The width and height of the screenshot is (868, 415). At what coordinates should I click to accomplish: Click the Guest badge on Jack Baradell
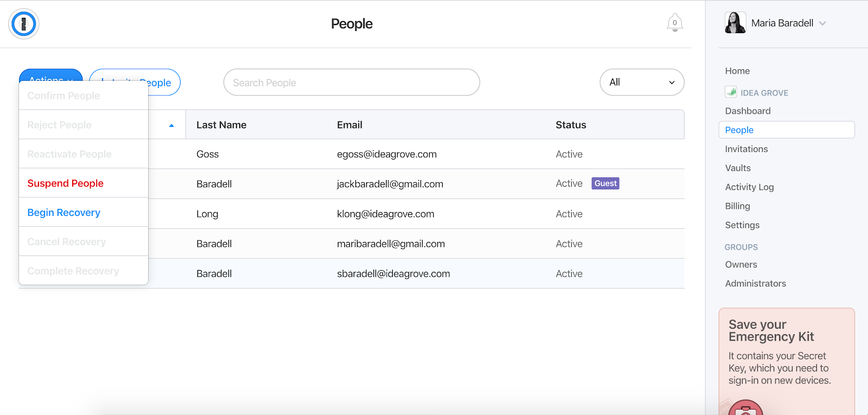(605, 183)
